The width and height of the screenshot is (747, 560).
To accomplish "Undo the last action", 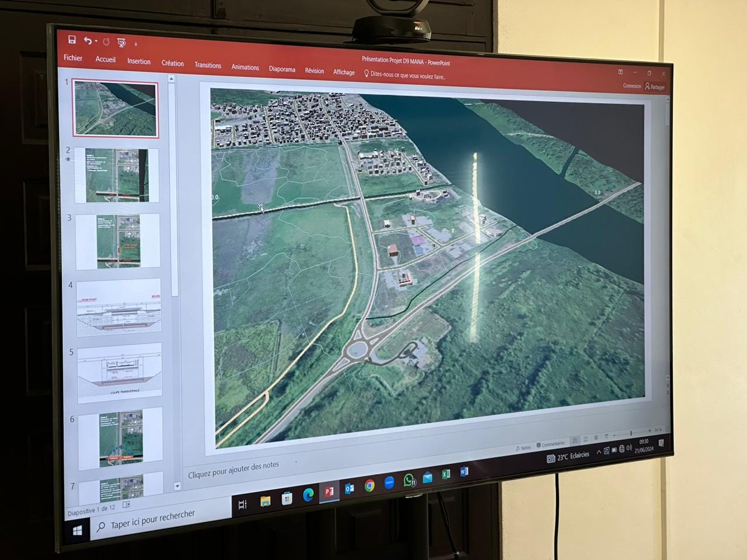I will pos(87,40).
